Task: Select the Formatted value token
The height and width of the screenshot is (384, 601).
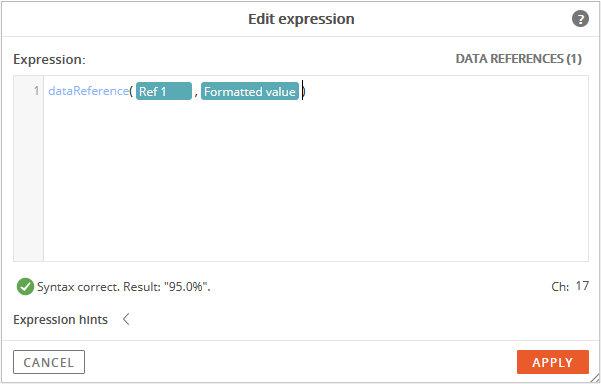Action: pos(250,91)
